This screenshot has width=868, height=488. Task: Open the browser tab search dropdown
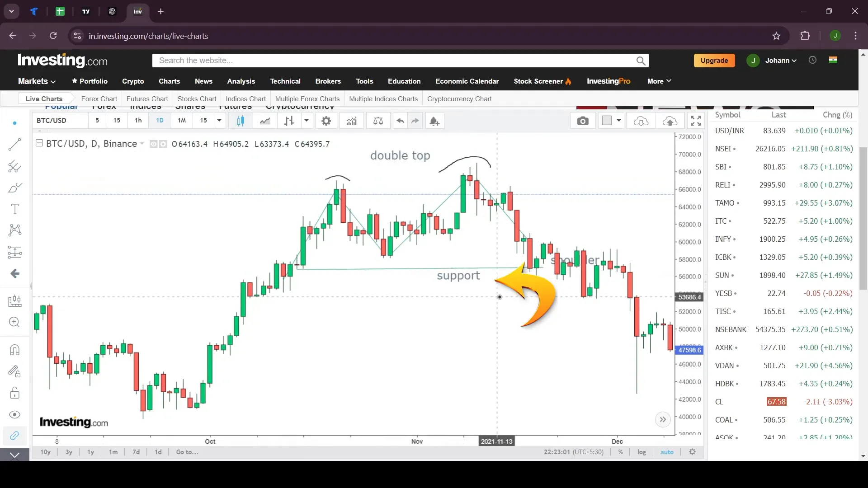[11, 11]
